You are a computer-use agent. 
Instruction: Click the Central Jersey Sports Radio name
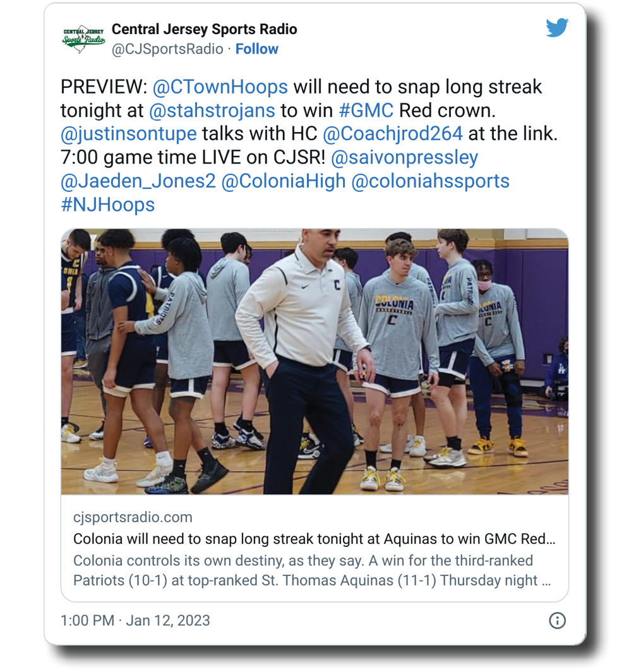pos(204,29)
